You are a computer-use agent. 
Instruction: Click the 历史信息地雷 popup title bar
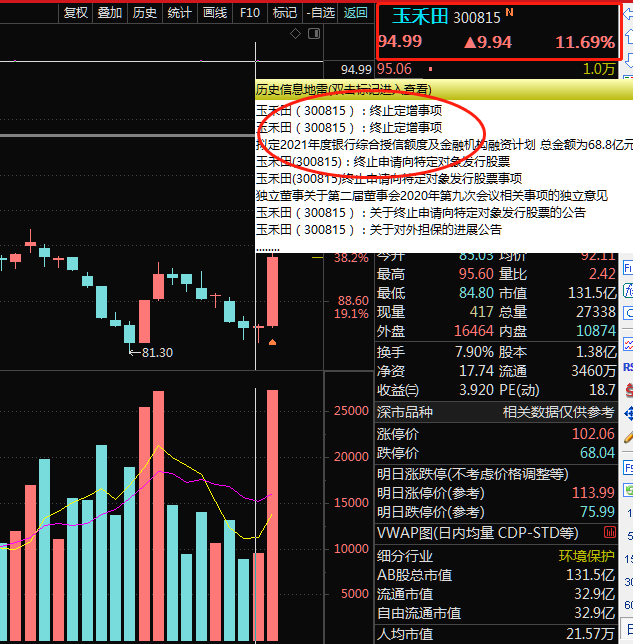coord(444,89)
